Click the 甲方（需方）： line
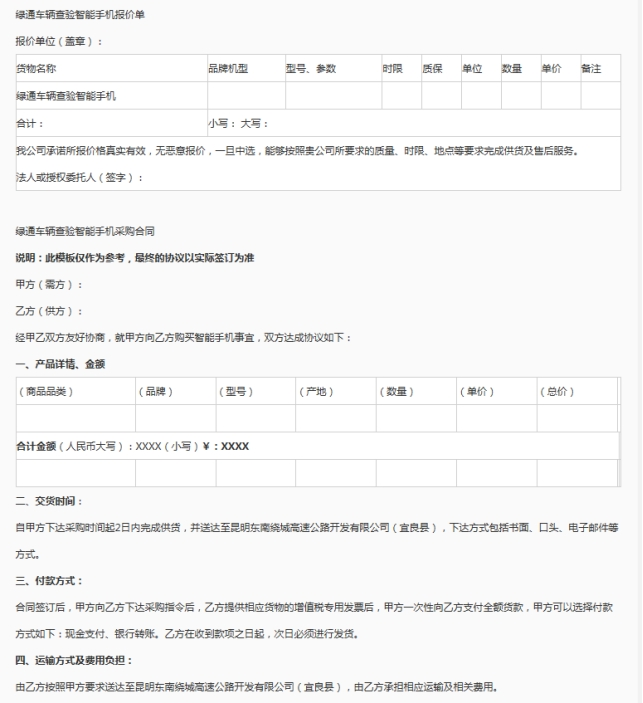Viewport: 643px width, 703px height. click(x=50, y=285)
